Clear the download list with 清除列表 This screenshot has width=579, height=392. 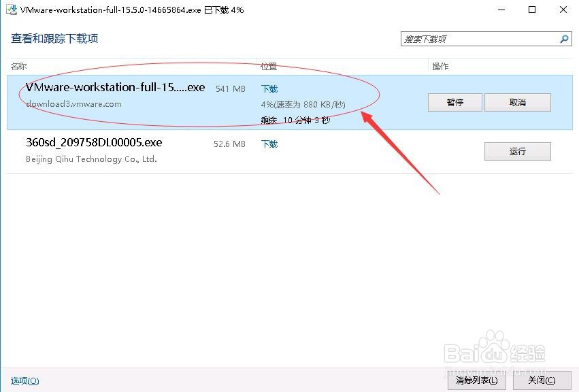pyautogui.click(x=476, y=380)
